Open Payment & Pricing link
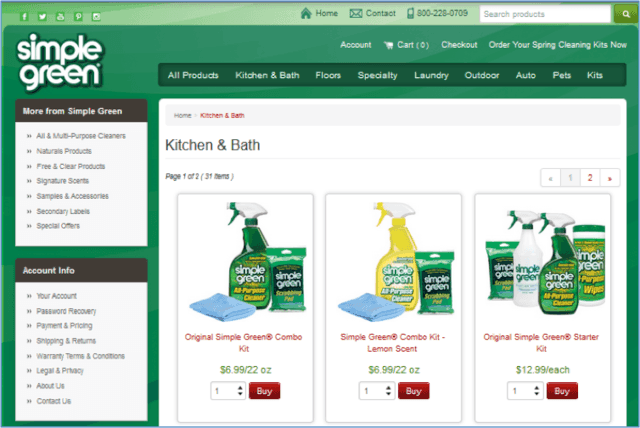This screenshot has width=640, height=428. [64, 326]
